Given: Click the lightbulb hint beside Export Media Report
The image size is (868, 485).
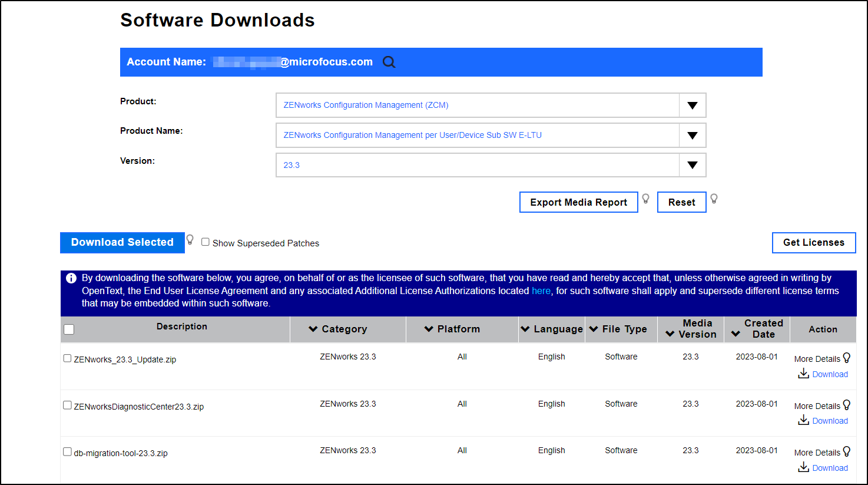Looking at the screenshot, I should pyautogui.click(x=645, y=199).
